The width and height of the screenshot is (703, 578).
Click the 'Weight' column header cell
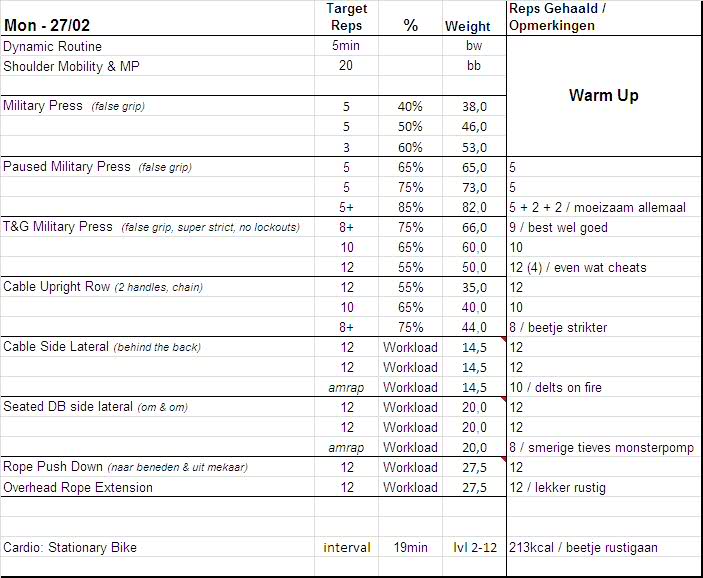pyautogui.click(x=468, y=26)
